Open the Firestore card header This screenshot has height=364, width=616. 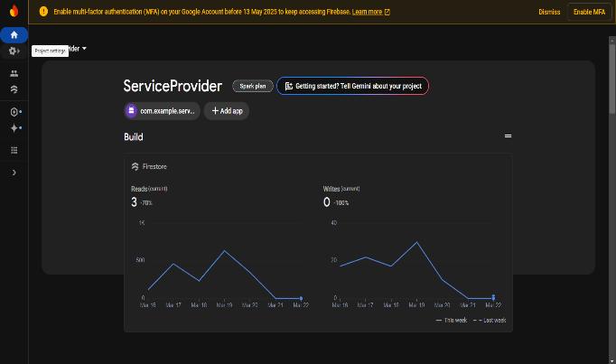pos(149,166)
